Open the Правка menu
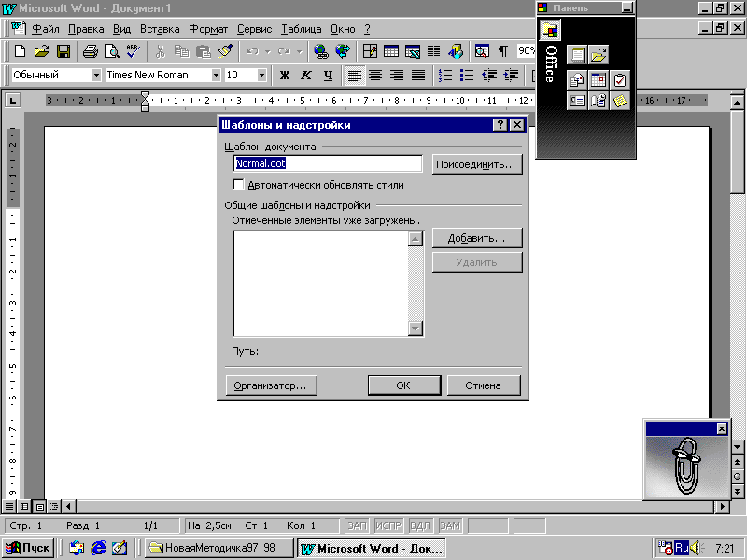This screenshot has height=560, width=747. 86,29
